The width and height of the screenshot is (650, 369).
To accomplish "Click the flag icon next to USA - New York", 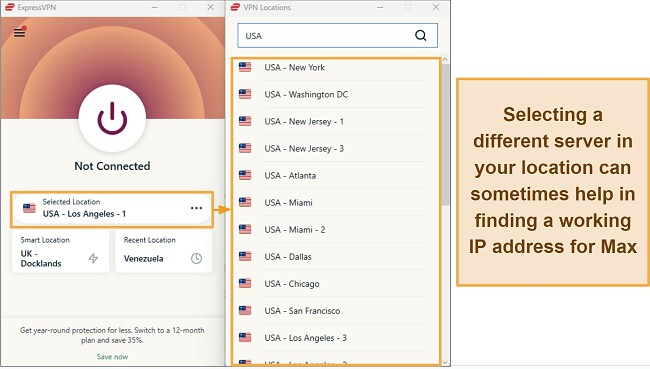I will coord(245,67).
